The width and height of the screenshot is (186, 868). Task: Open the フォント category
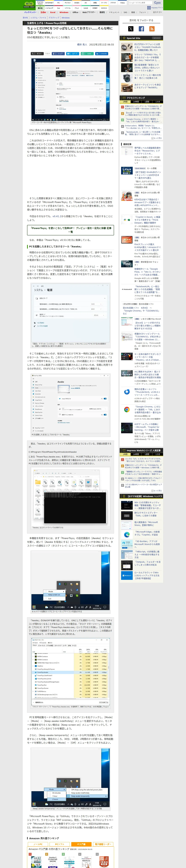tap(142, 12)
